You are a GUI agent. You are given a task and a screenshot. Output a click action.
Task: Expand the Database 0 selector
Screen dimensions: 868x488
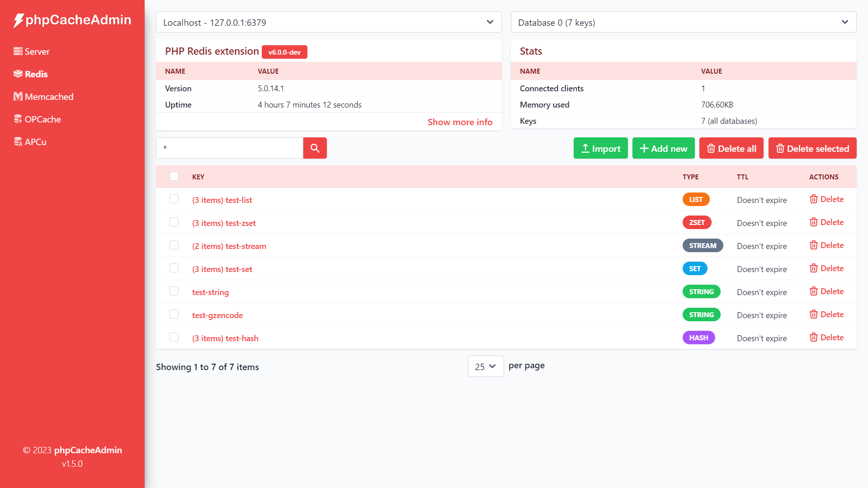(683, 22)
